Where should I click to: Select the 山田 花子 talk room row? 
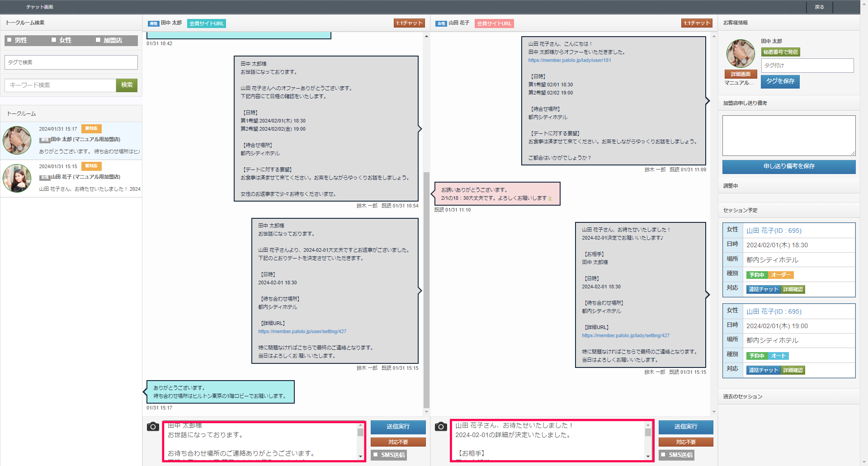[x=71, y=178]
